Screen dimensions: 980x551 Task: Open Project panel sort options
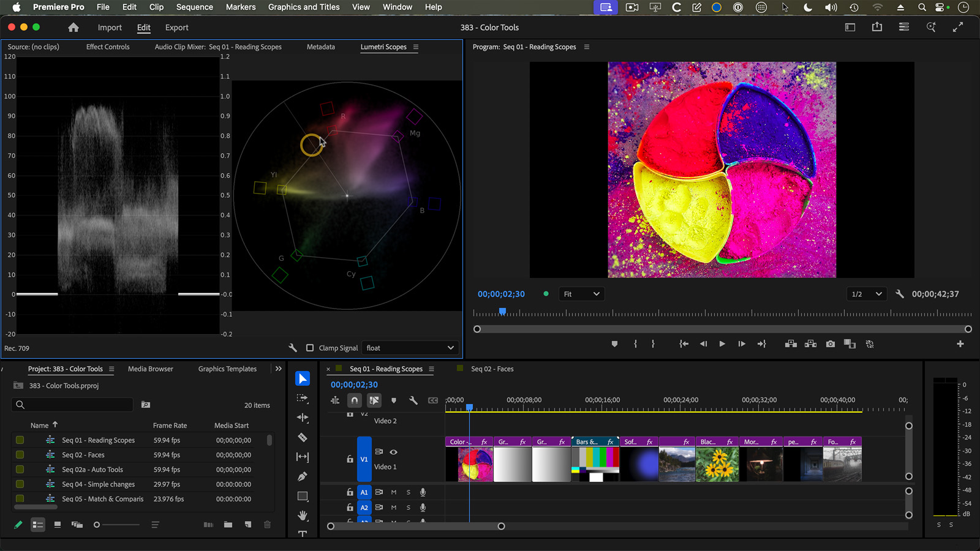pos(155,525)
